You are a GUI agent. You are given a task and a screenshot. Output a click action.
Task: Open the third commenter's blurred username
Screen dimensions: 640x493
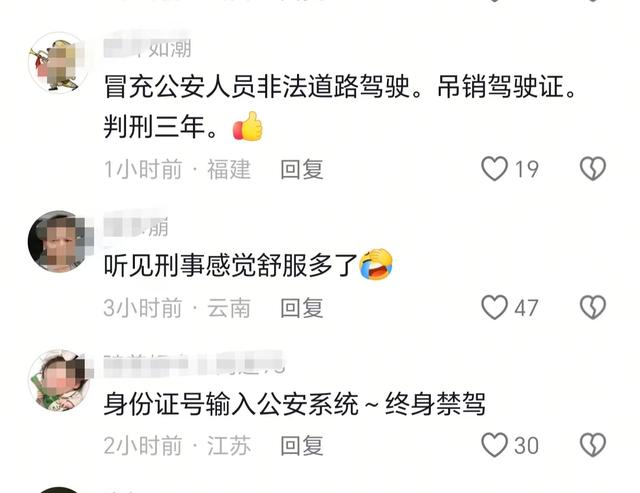[x=193, y=365]
